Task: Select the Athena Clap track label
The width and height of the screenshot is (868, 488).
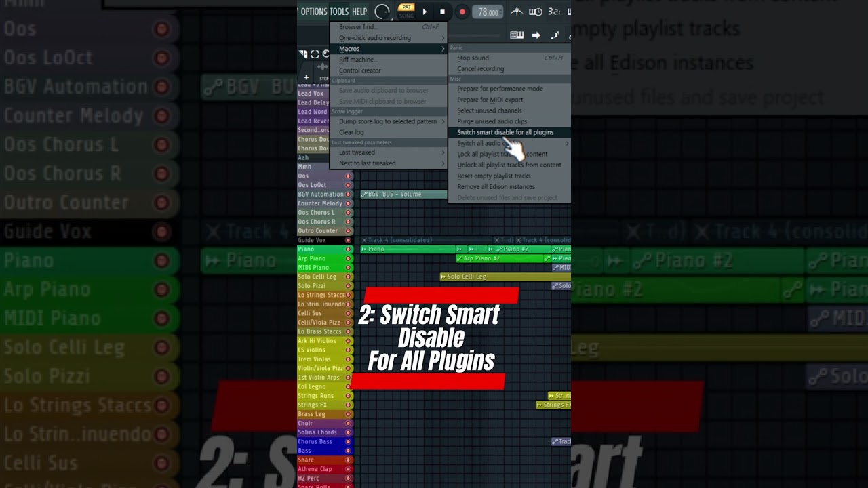Action: pos(315,469)
